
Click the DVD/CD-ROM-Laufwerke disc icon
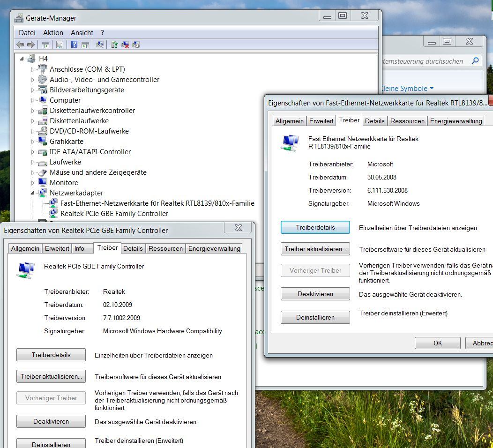[x=43, y=131]
